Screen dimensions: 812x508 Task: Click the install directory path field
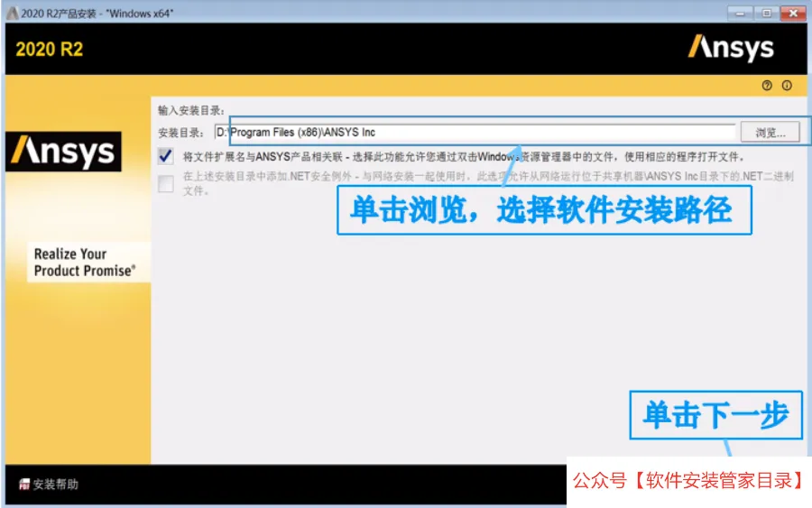(475, 133)
